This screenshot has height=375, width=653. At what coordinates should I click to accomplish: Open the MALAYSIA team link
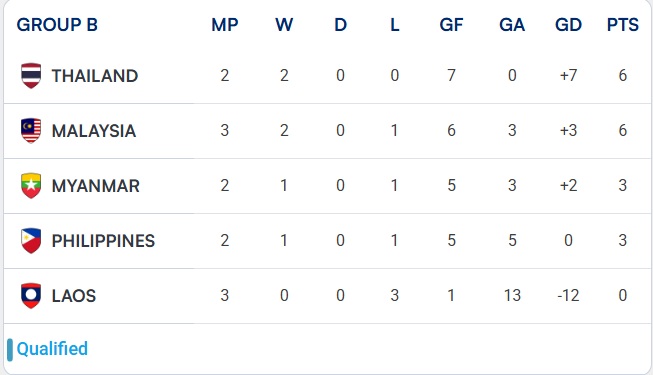[x=94, y=131]
